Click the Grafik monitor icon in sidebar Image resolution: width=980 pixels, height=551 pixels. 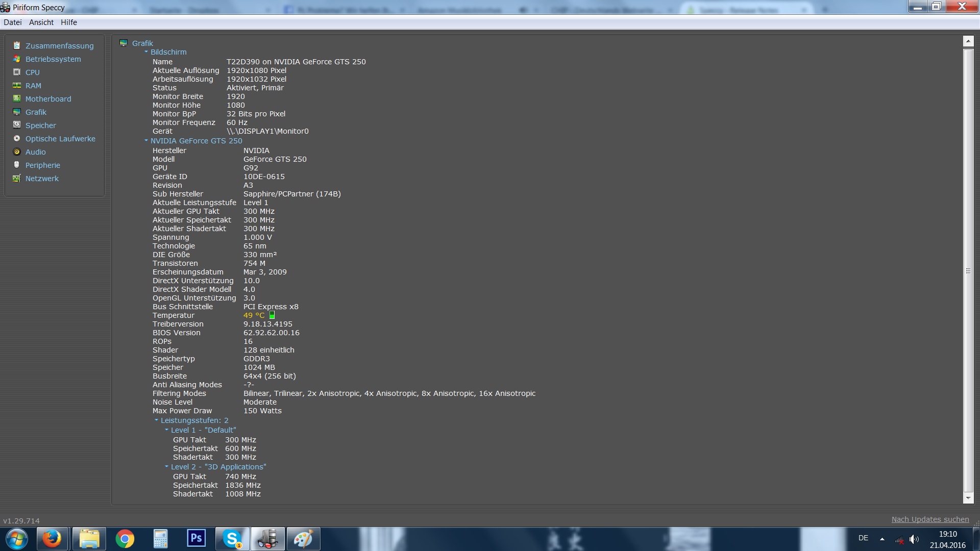[x=17, y=112]
